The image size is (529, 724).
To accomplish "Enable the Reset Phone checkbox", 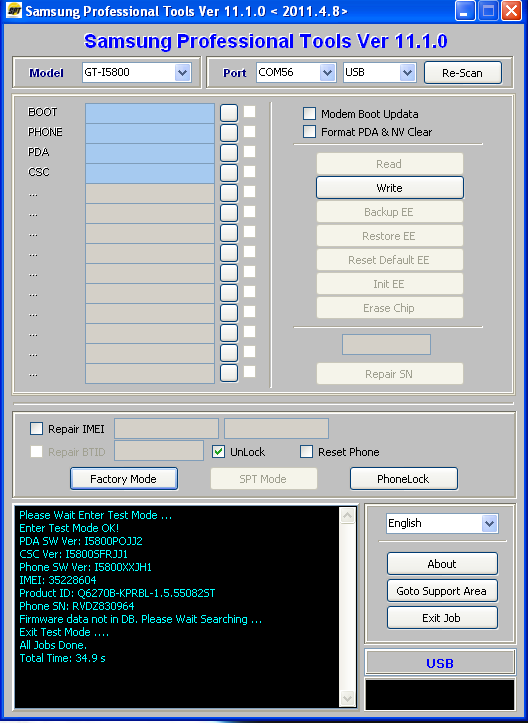I will (x=306, y=452).
